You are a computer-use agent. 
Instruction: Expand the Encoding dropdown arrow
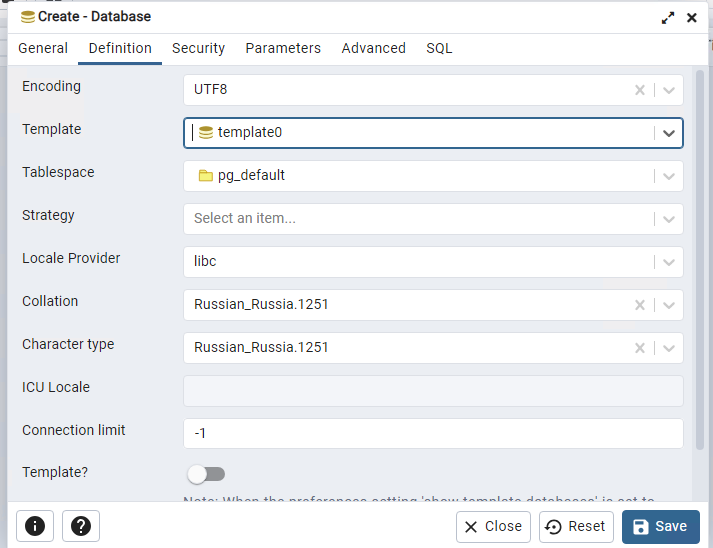click(x=668, y=90)
